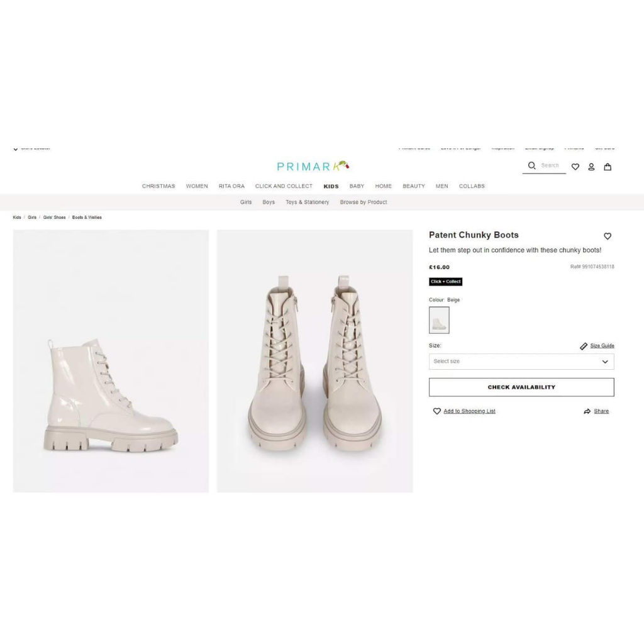Click the Share arrow icon
The image size is (644, 644).
pos(587,411)
